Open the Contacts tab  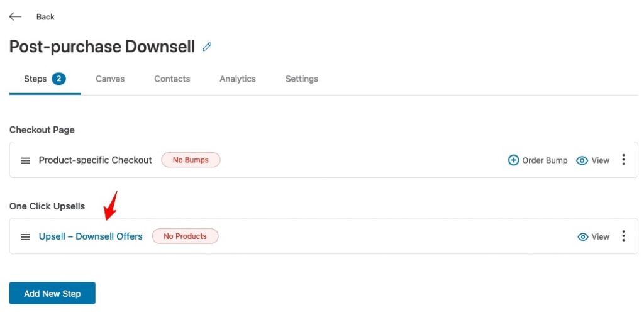172,79
